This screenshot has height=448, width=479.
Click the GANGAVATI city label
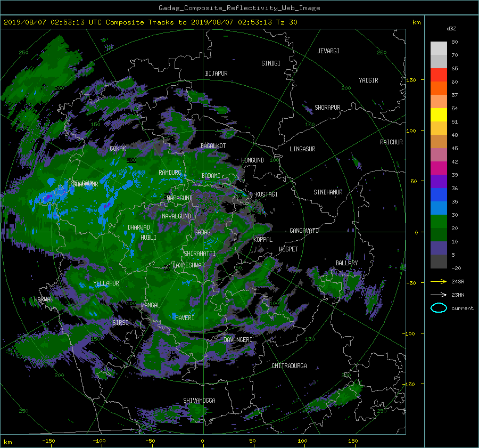point(304,230)
